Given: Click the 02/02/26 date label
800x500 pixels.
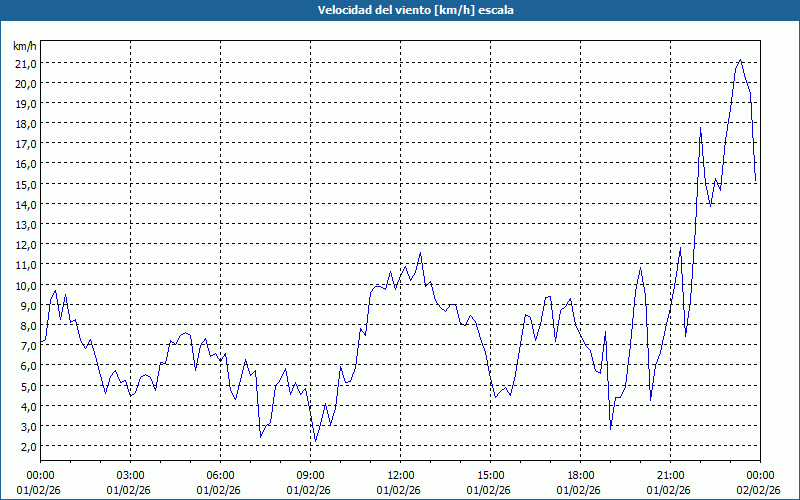Looking at the screenshot, I should coord(760,490).
